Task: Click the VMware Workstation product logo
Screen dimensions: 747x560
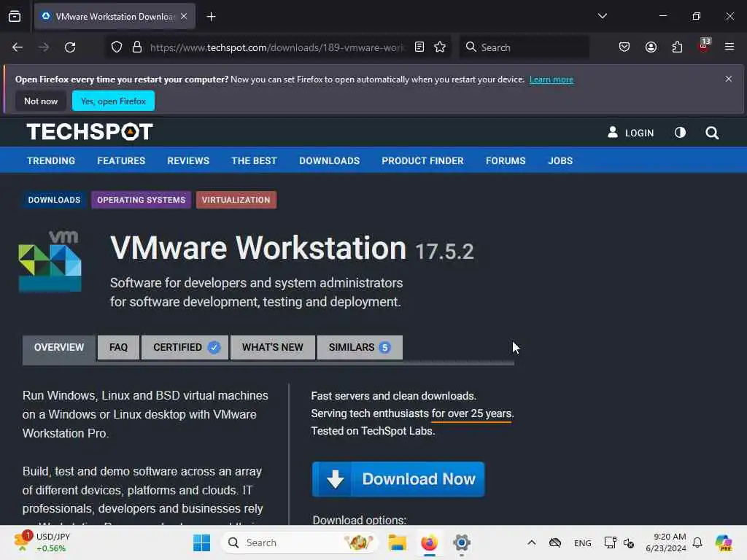Action: 50,262
